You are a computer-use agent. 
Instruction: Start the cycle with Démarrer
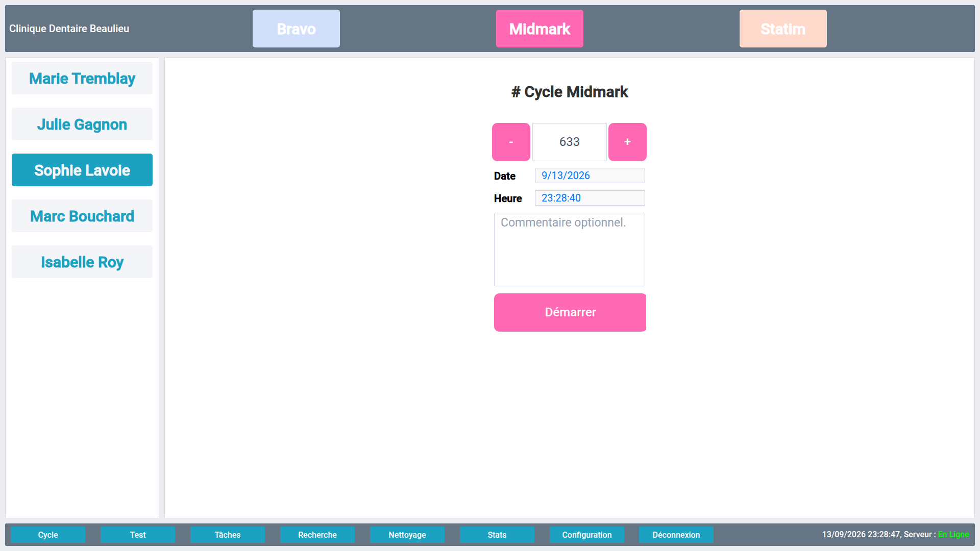[570, 312]
